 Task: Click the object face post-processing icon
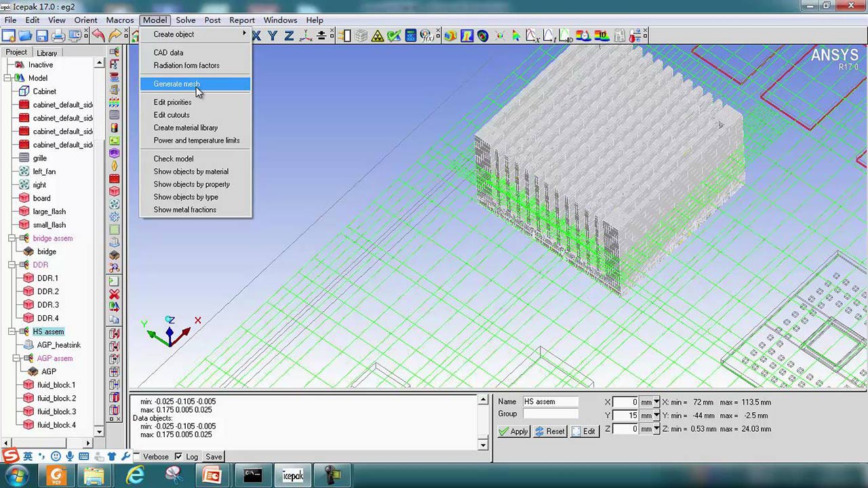(x=450, y=36)
